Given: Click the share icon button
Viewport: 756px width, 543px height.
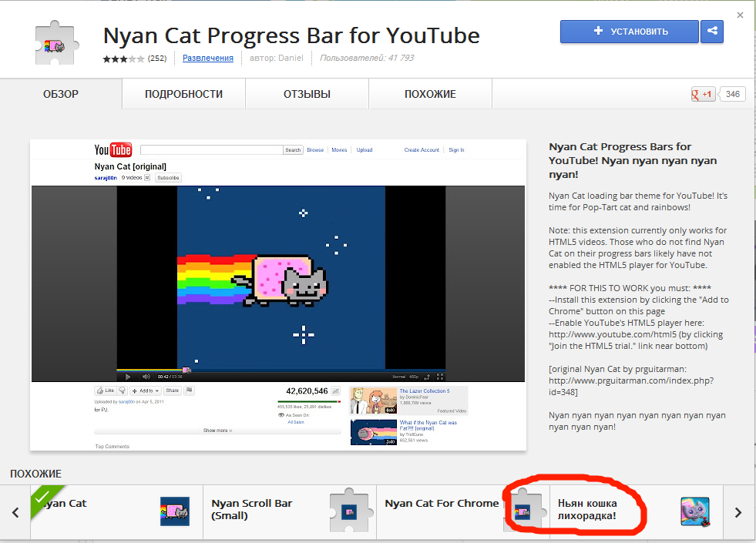Looking at the screenshot, I should pos(712,32).
